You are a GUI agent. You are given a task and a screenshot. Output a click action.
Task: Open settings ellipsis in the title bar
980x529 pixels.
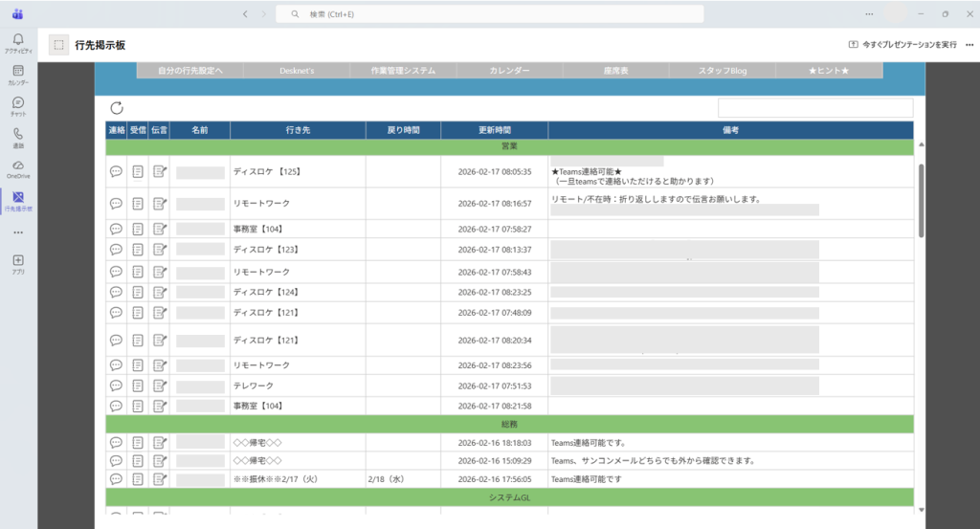(869, 14)
